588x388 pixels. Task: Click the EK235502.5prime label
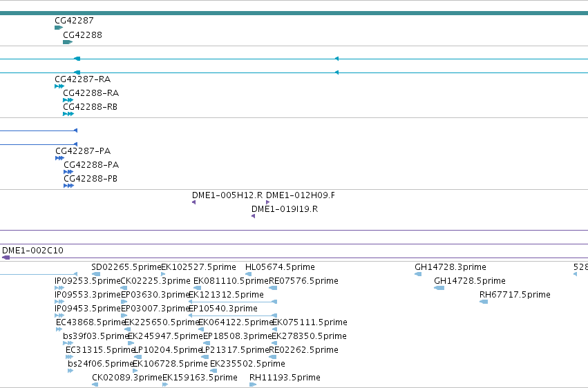click(247, 364)
